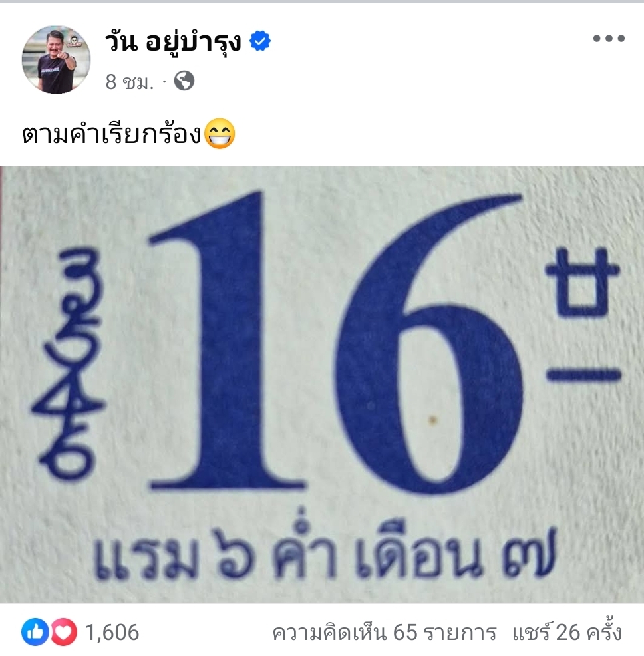Click the blue Like reaction icon
This screenshot has height=656, width=644.
pos(35,632)
